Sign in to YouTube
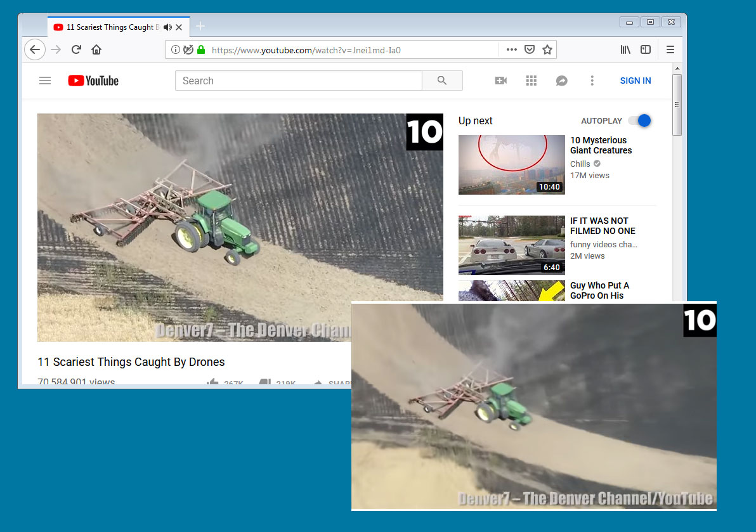Viewport: 756px width, 532px height. point(635,81)
